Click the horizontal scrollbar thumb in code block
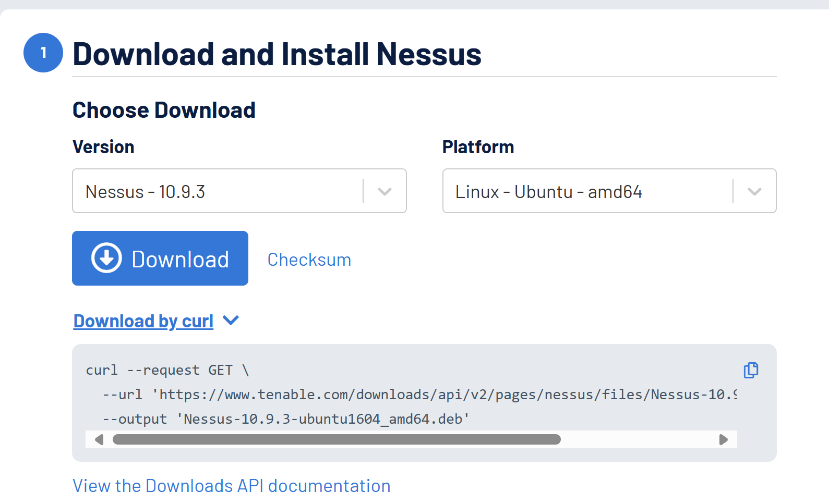The height and width of the screenshot is (504, 829). click(x=337, y=439)
